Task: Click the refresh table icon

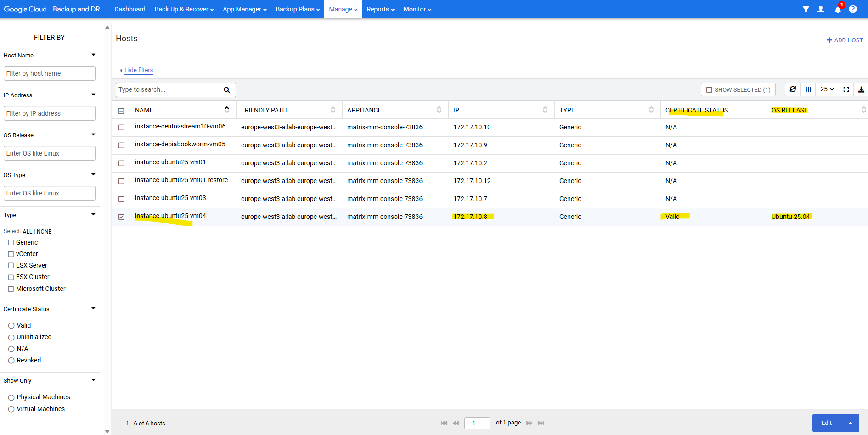Action: (793, 89)
